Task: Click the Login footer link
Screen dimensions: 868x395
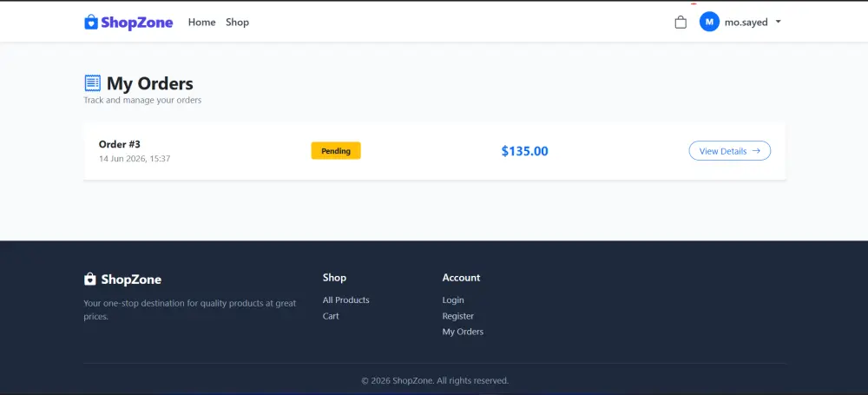Action: 453,300
